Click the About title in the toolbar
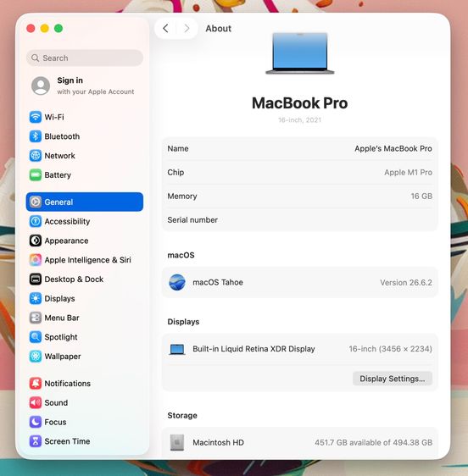This screenshot has height=476, width=468. pyautogui.click(x=218, y=29)
